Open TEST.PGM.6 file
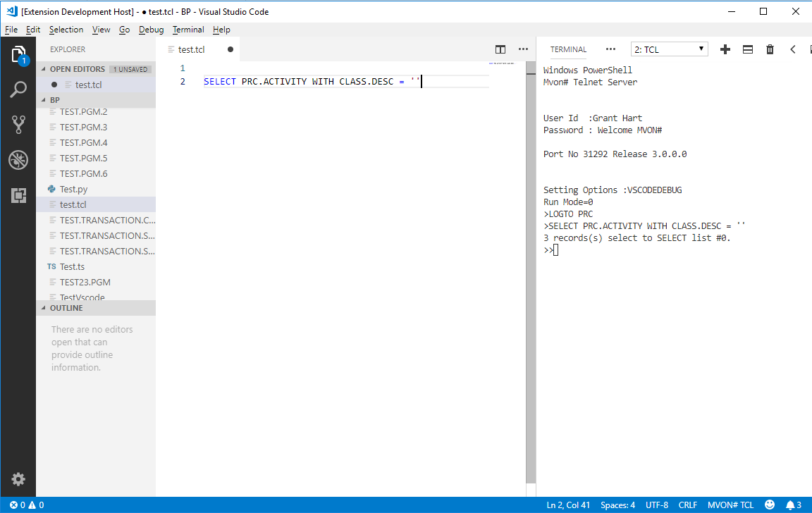 pos(97,173)
